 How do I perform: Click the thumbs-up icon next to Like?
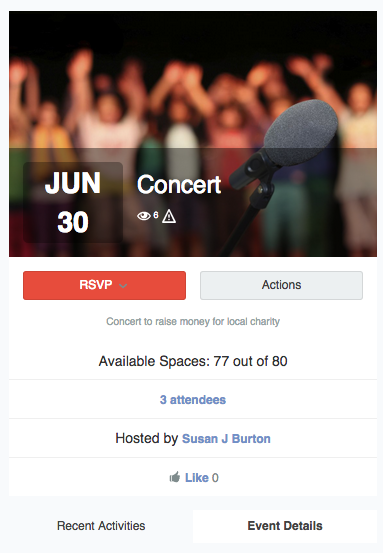[175, 477]
